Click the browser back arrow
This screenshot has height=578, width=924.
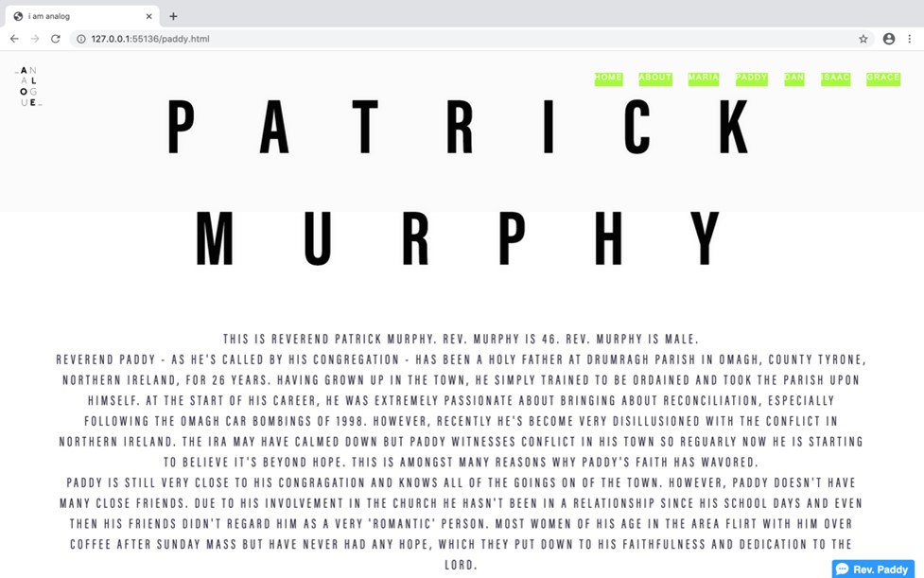tap(14, 39)
